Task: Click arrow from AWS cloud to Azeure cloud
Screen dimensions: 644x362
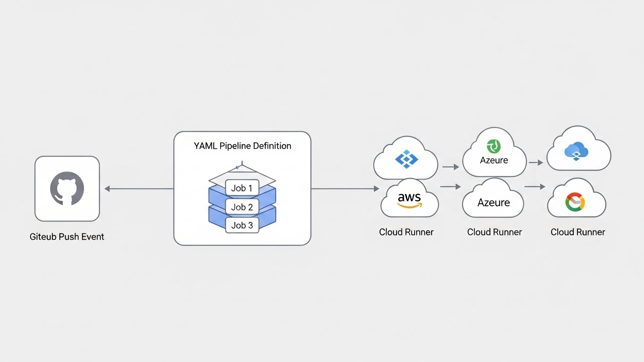Action: click(450, 187)
